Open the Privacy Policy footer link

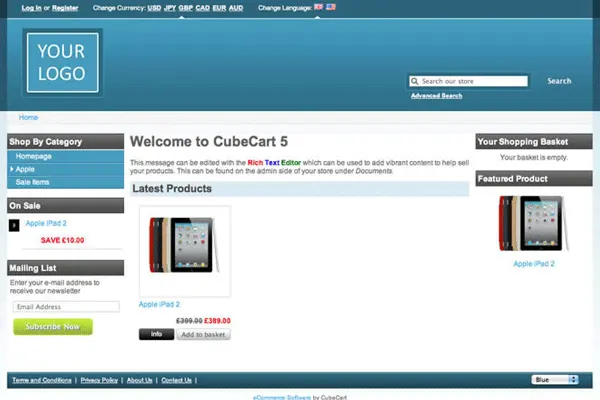point(99,380)
